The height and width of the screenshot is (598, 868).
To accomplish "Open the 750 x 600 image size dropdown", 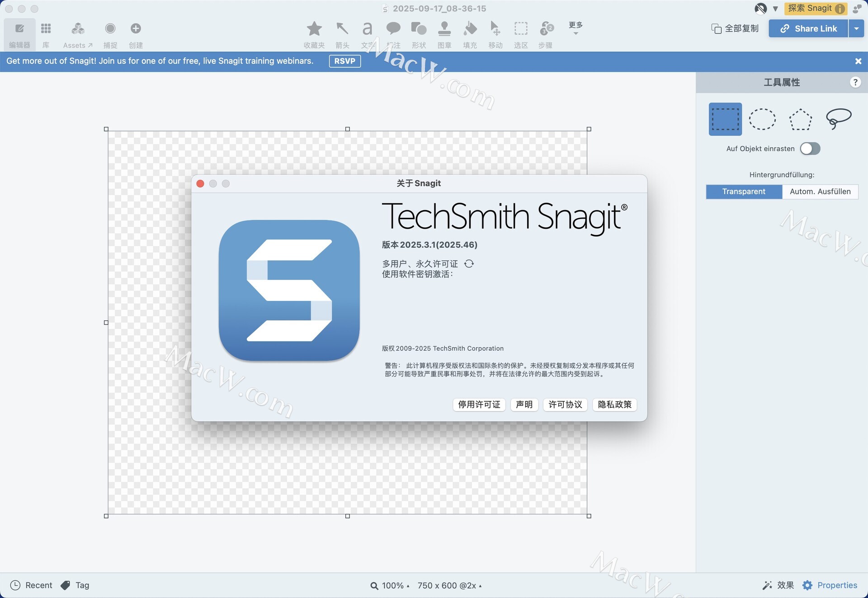I will (449, 586).
